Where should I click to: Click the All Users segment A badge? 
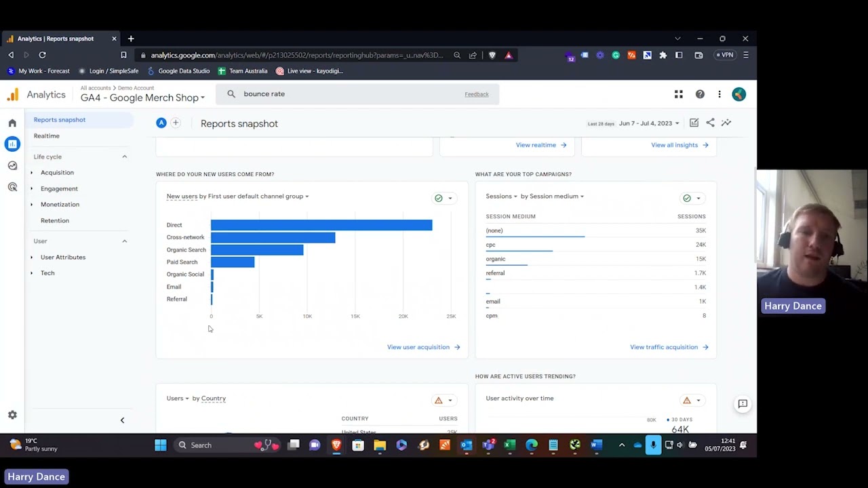tap(161, 123)
